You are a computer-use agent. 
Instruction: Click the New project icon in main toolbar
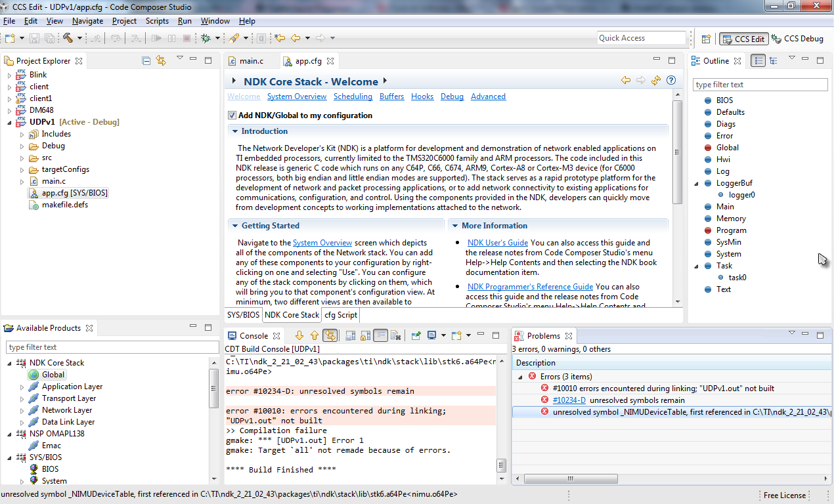tap(10, 38)
